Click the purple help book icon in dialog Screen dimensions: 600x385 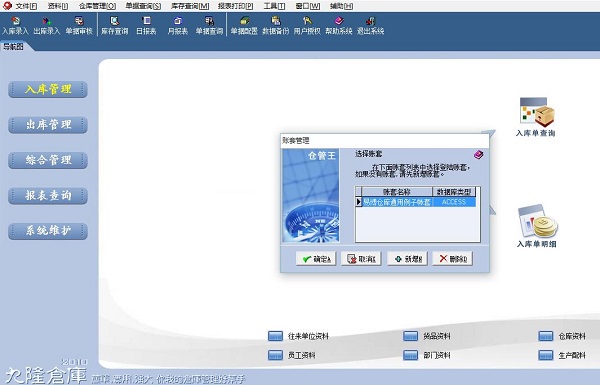pyautogui.click(x=478, y=155)
